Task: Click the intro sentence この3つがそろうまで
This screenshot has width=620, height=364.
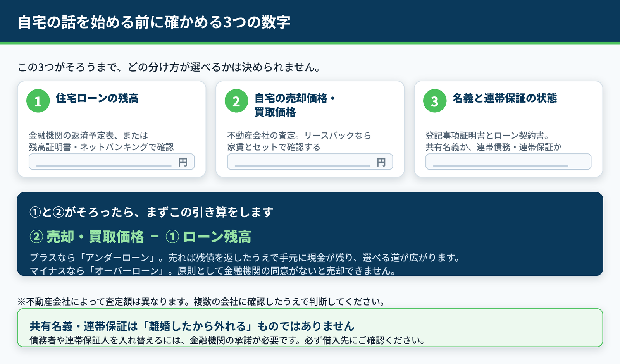Action: click(x=169, y=67)
